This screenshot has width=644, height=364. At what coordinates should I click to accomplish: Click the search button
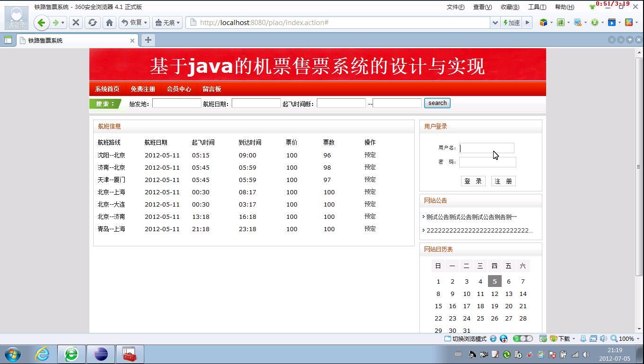pyautogui.click(x=437, y=103)
